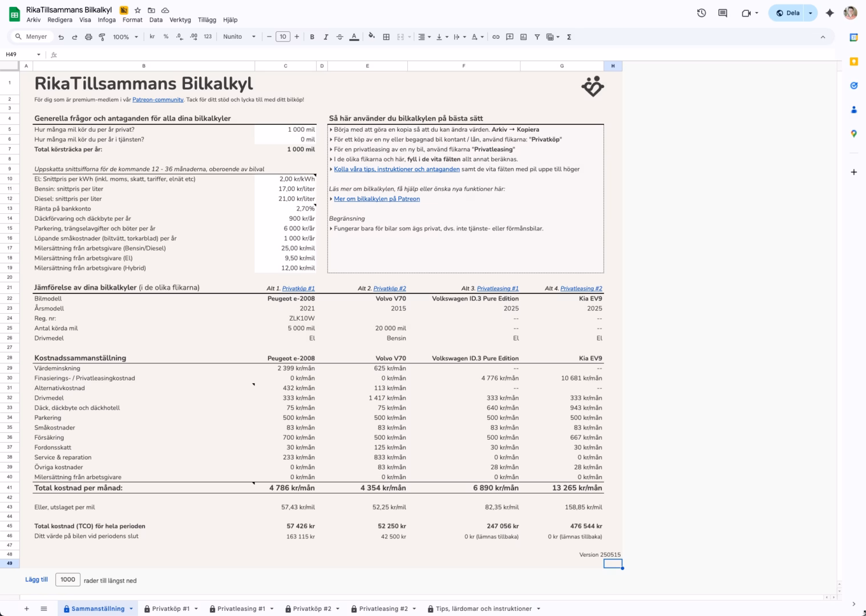Open Google Contacts side panel
Image resolution: width=866 pixels, height=616 pixels.
pos(854,110)
